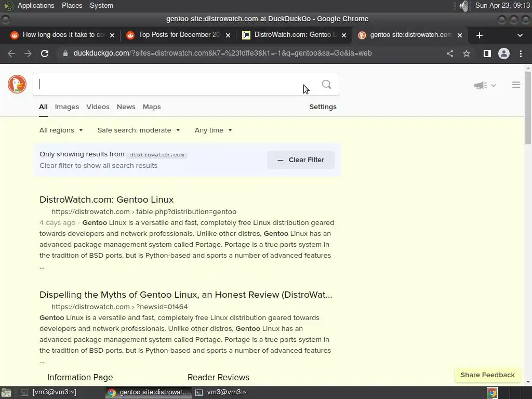
Task: Expand the Safe search: moderate dropdown
Action: tap(138, 130)
